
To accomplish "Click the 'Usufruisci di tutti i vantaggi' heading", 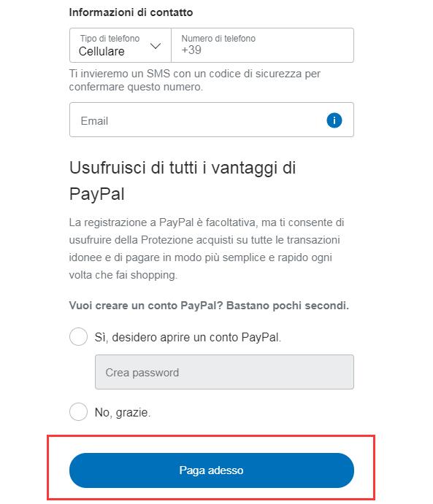I will point(183,181).
